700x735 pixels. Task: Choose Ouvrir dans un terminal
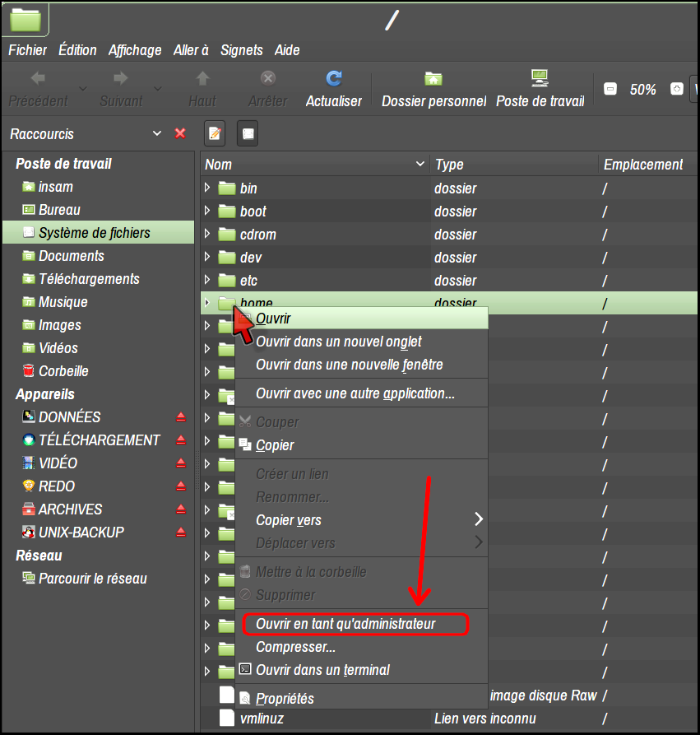pyautogui.click(x=322, y=670)
